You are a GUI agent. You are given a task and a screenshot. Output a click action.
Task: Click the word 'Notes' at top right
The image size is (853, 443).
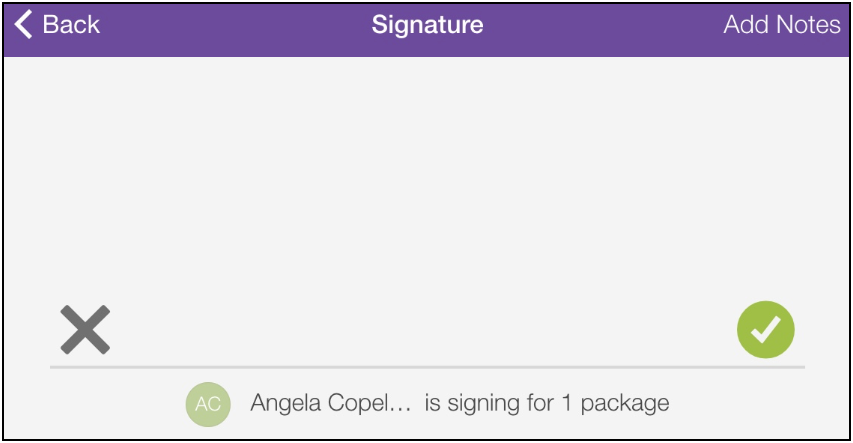(808, 24)
